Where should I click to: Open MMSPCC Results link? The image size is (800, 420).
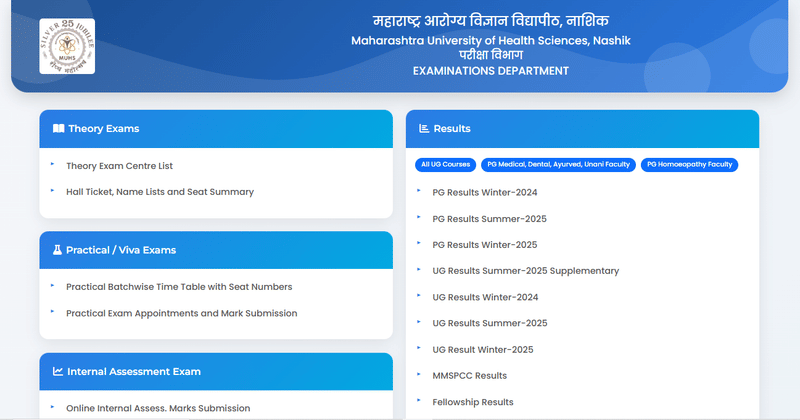(469, 375)
